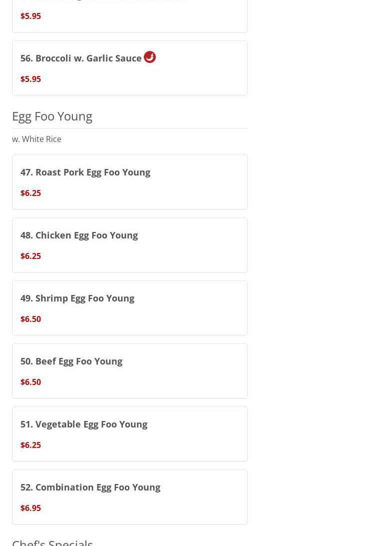Pick 51. Vegetable Egg Foo Young
The width and height of the screenshot is (392, 546).
[84, 424]
